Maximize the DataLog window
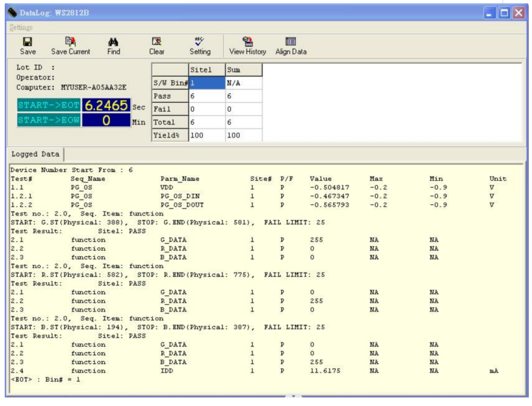The width and height of the screenshot is (532, 406). click(x=505, y=13)
